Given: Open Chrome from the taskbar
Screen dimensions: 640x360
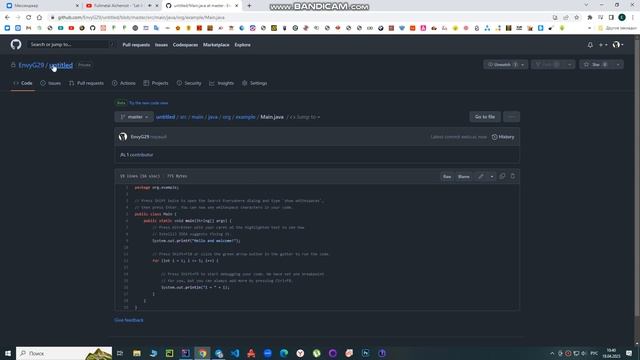Looking at the screenshot, I should [202, 353].
